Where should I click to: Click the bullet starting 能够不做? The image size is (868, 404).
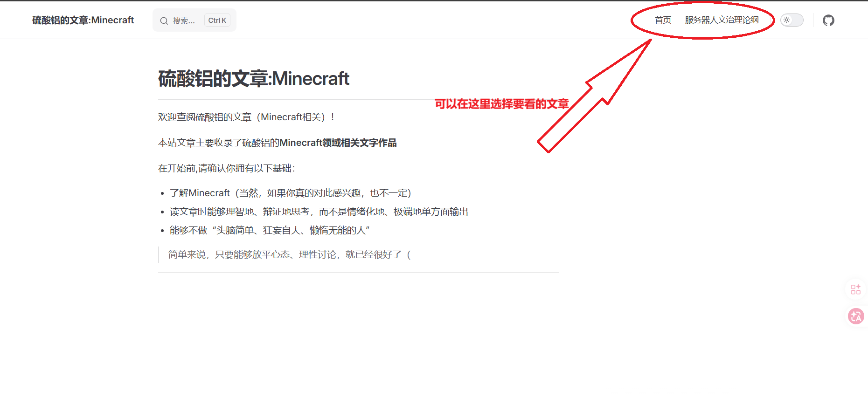(270, 230)
